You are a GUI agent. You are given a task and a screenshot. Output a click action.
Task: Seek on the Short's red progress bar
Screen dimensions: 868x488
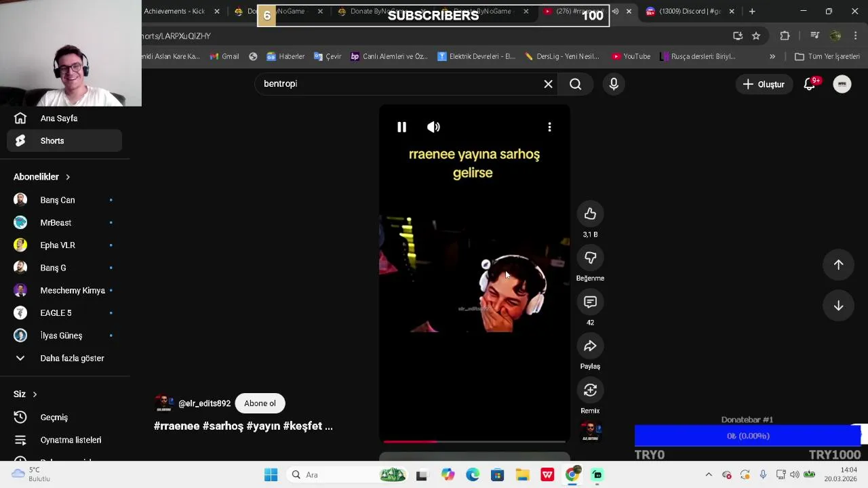coord(474,442)
